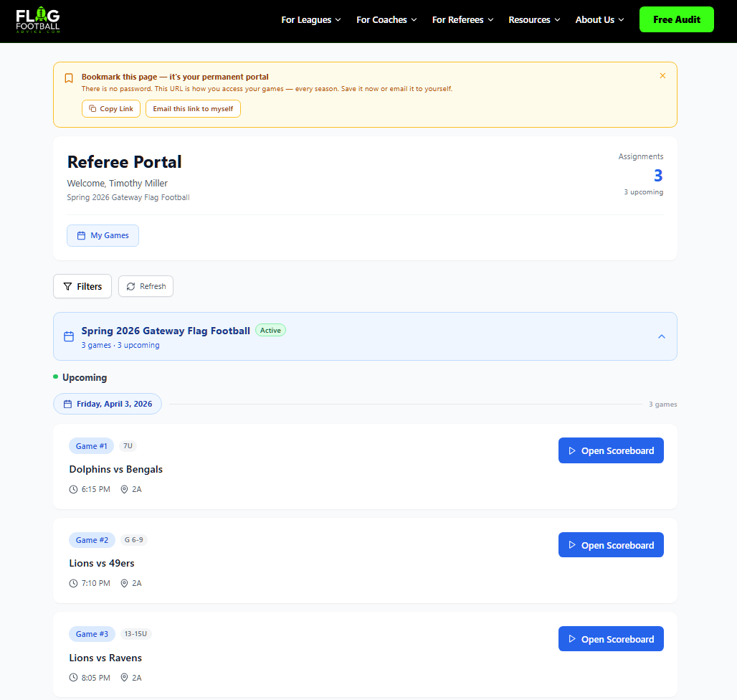Click the Friday, April 3, 2026 date chip
The width and height of the screenshot is (737, 700).
[108, 404]
